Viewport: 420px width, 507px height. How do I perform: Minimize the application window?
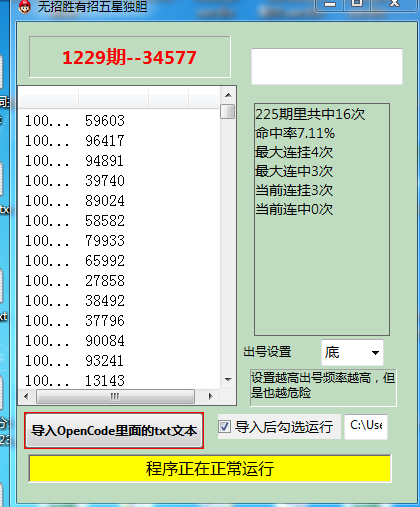click(x=330, y=4)
